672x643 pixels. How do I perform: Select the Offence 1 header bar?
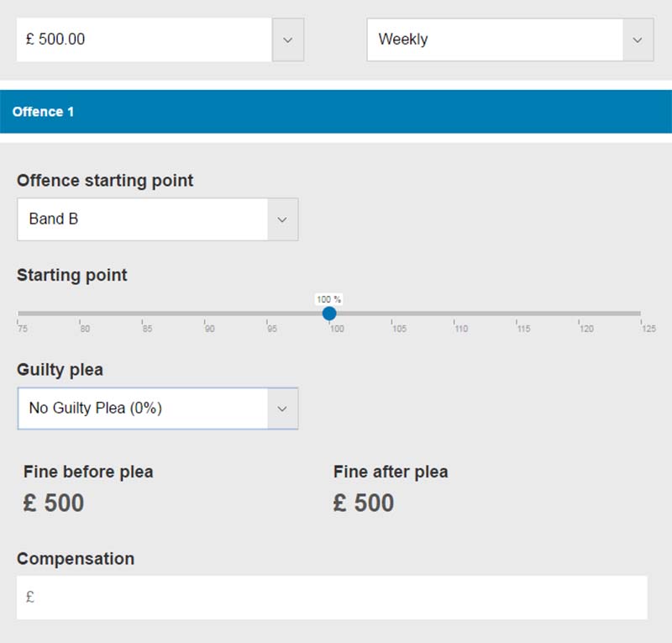[336, 110]
